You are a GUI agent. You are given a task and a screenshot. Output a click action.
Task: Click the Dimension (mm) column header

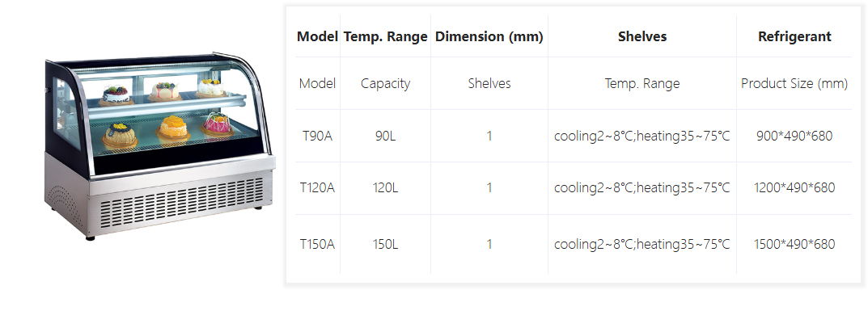[489, 36]
